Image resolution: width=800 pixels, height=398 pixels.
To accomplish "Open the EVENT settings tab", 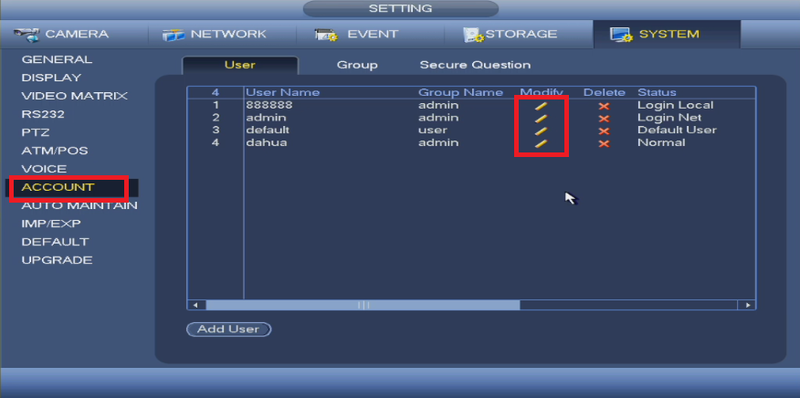I will click(x=356, y=34).
